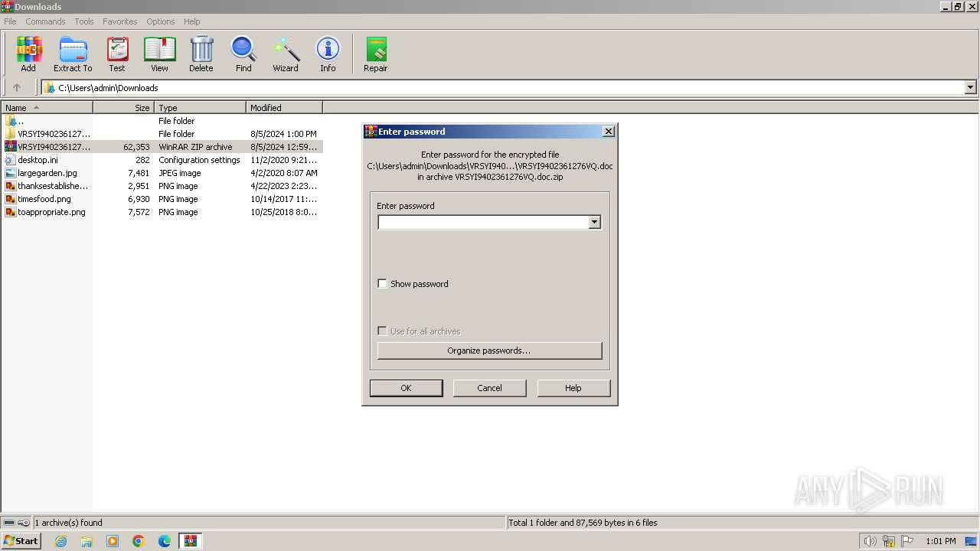Viewport: 980px width, 551px height.
Task: Click the Info toolbar icon
Action: tap(328, 54)
